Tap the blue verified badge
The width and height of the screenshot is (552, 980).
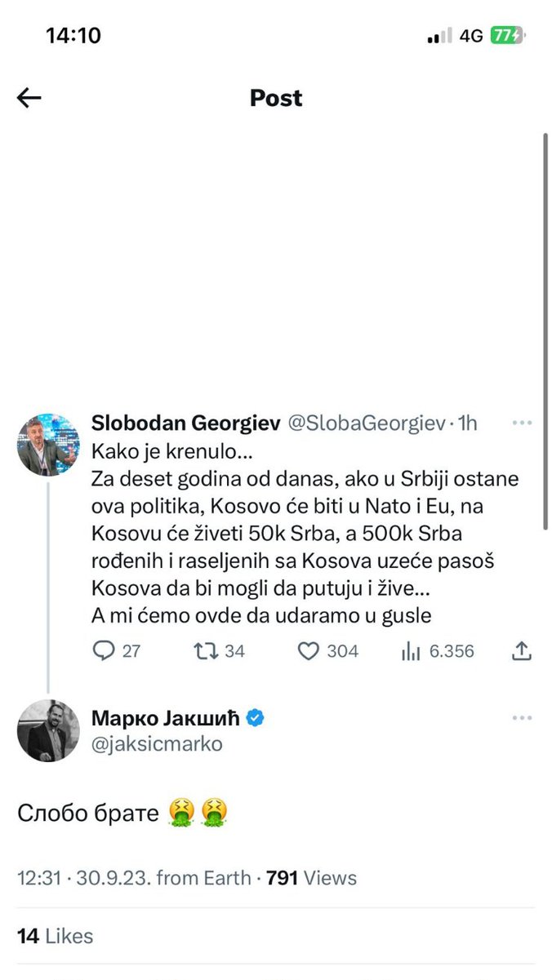click(256, 718)
